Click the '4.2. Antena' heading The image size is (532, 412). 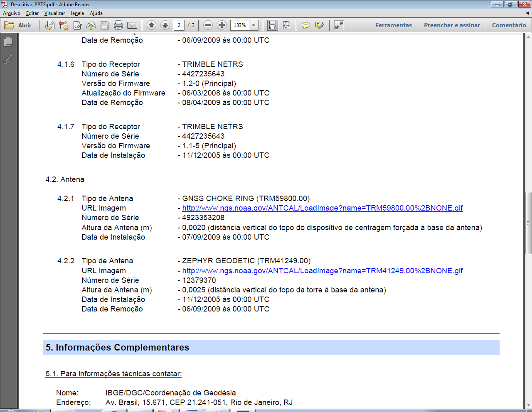65,179
